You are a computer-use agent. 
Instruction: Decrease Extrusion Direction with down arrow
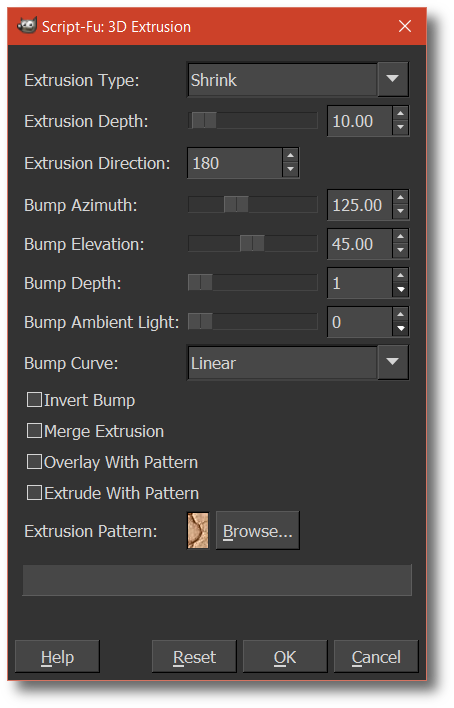click(290, 170)
